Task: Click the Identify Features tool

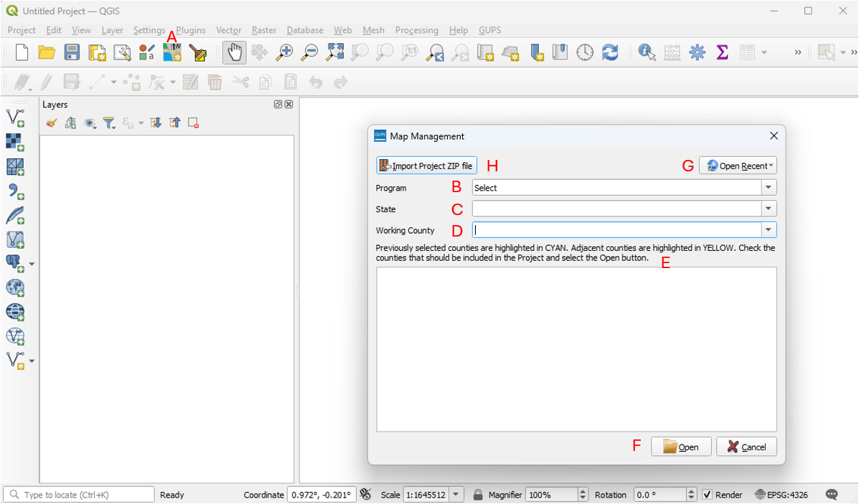Action: coord(647,52)
